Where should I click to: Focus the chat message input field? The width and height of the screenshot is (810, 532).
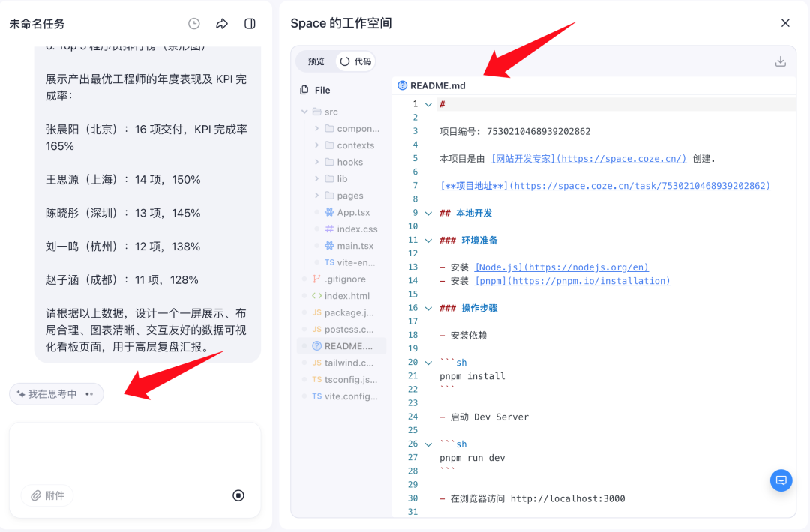coord(135,453)
